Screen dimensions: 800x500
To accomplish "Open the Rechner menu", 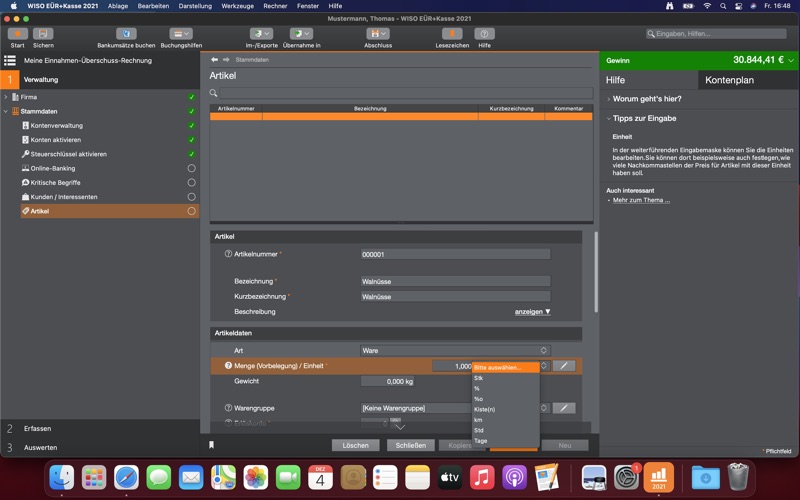I will [x=275, y=6].
